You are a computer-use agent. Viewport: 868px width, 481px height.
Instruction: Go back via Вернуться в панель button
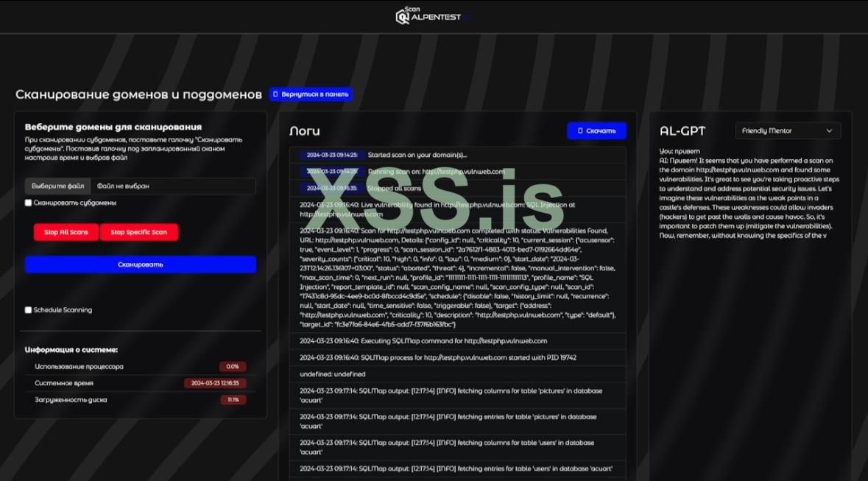pyautogui.click(x=311, y=94)
